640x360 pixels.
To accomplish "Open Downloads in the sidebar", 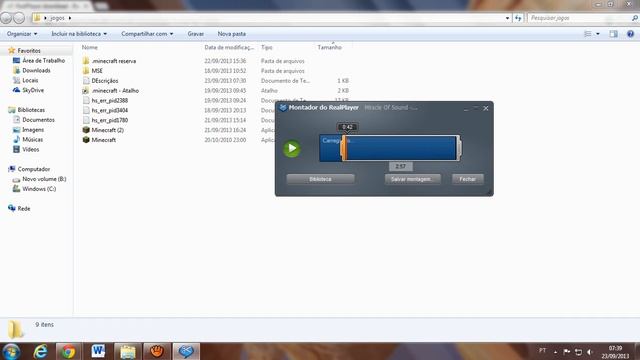I will point(36,70).
